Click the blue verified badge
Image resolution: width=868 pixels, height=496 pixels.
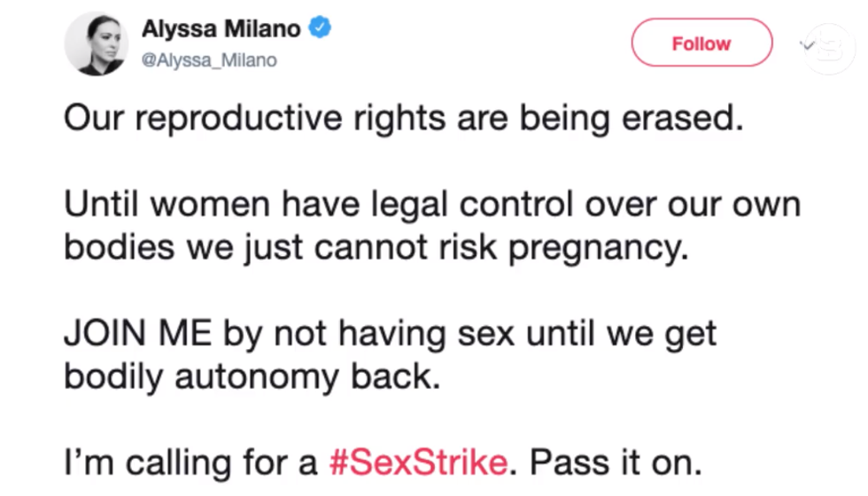319,30
